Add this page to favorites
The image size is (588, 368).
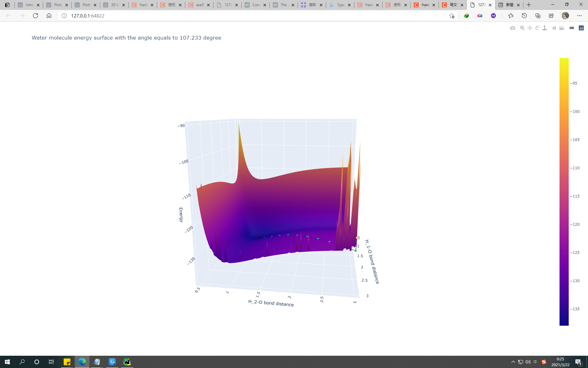tap(452, 16)
